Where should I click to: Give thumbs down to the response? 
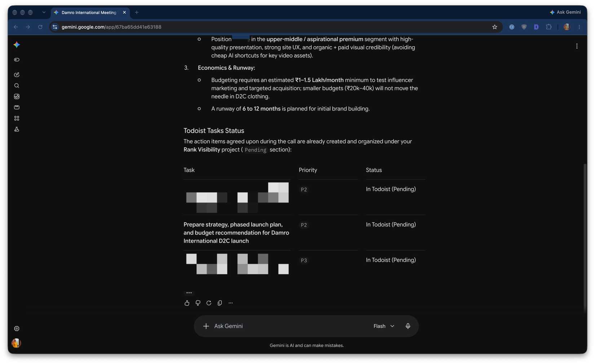[198, 303]
